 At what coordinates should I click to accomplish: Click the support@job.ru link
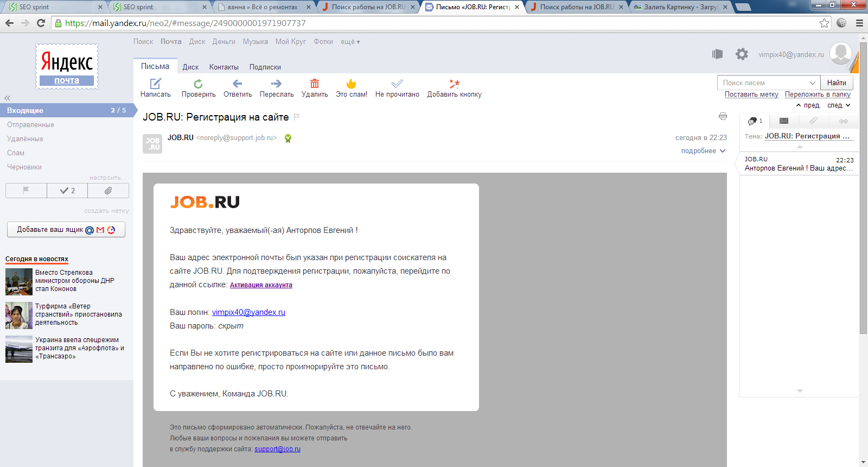277,449
